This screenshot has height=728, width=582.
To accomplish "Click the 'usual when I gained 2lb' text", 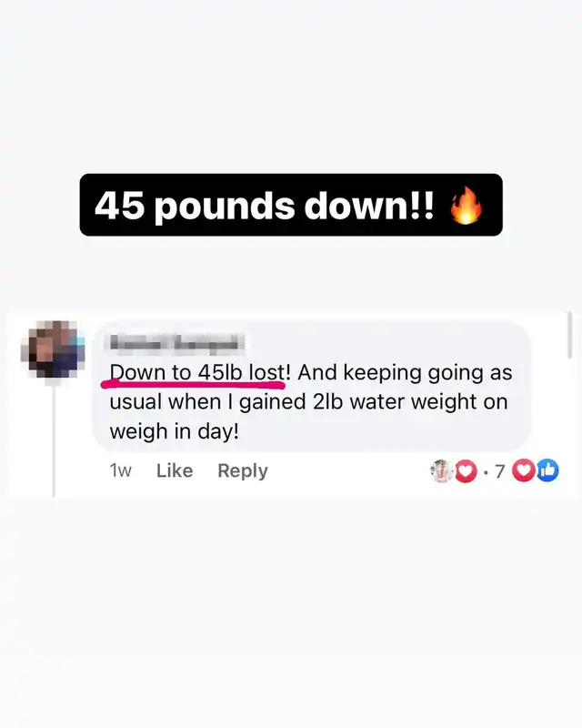I will [226, 402].
